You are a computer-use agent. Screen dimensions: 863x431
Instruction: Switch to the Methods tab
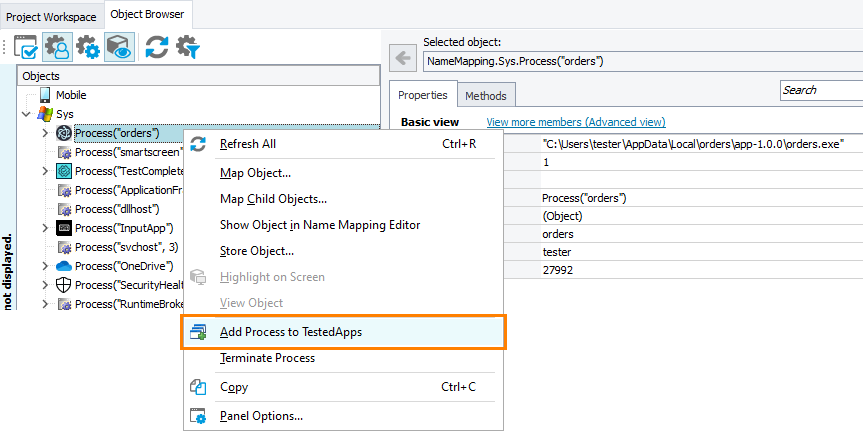tap(486, 96)
